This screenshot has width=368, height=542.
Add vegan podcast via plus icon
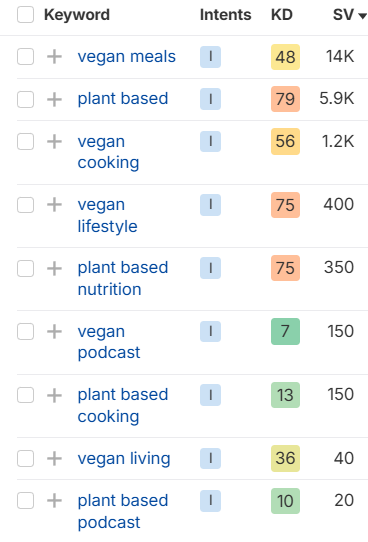(x=54, y=332)
